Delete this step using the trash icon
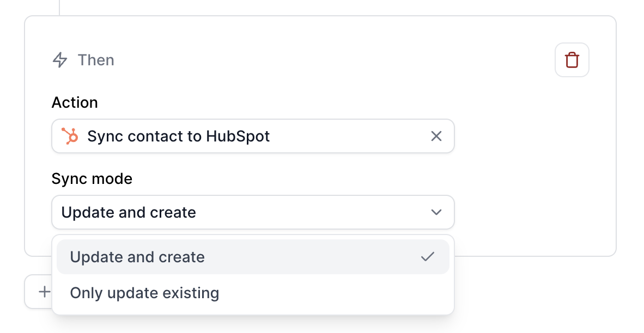Image resolution: width=644 pixels, height=333 pixels. pos(572,60)
